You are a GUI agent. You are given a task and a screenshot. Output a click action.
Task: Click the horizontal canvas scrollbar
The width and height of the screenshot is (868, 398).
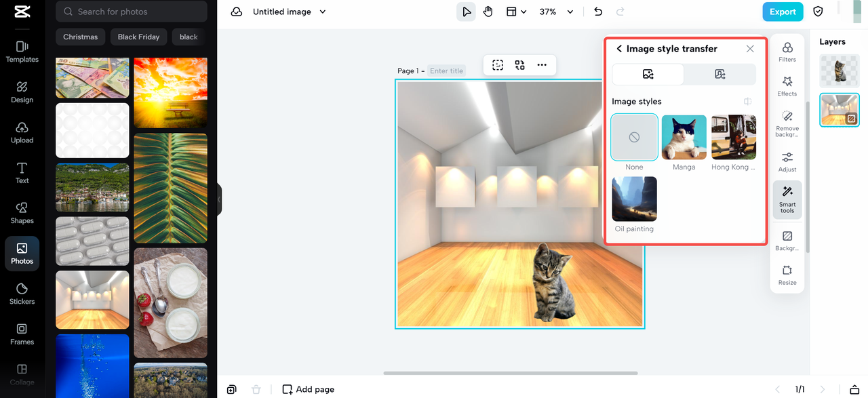pos(511,373)
